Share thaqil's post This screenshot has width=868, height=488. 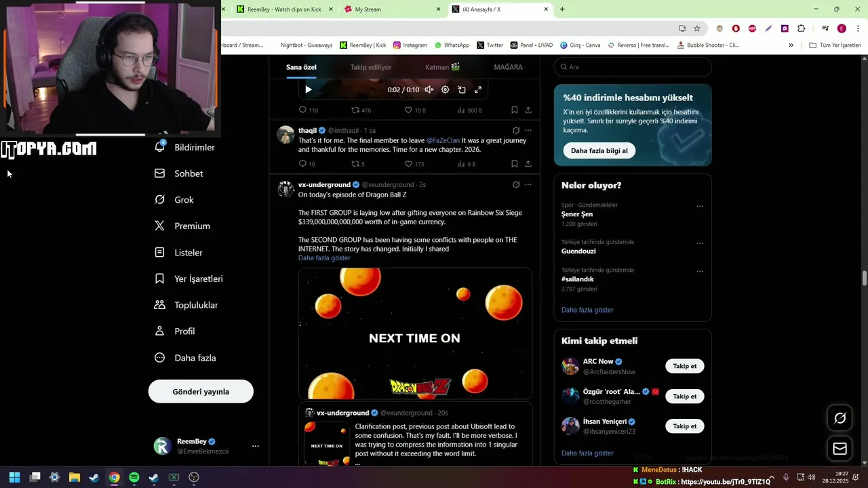pos(528,164)
